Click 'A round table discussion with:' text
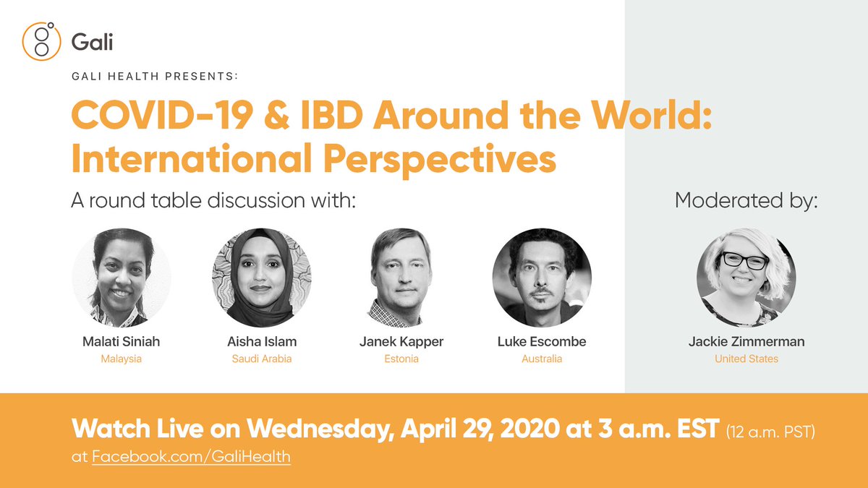Screen dimensions: 868x488 click(x=214, y=200)
